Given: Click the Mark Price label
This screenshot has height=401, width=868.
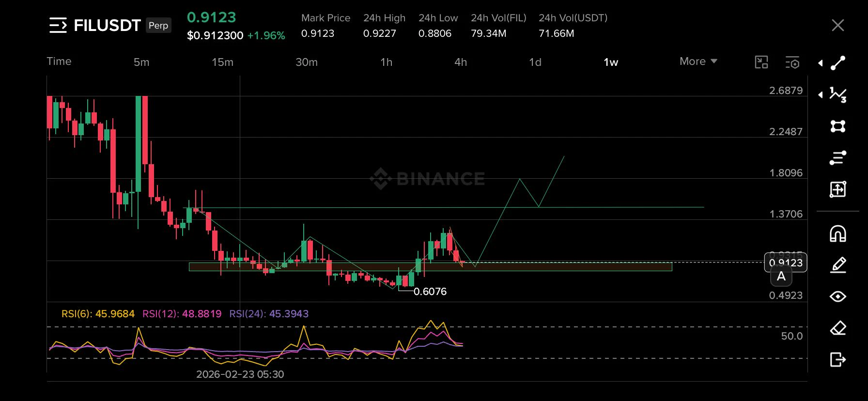Looking at the screenshot, I should click(x=325, y=18).
